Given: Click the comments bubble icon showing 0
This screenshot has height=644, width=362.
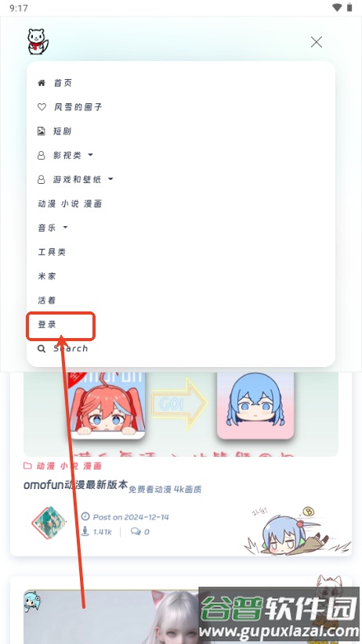Looking at the screenshot, I should pos(136,531).
